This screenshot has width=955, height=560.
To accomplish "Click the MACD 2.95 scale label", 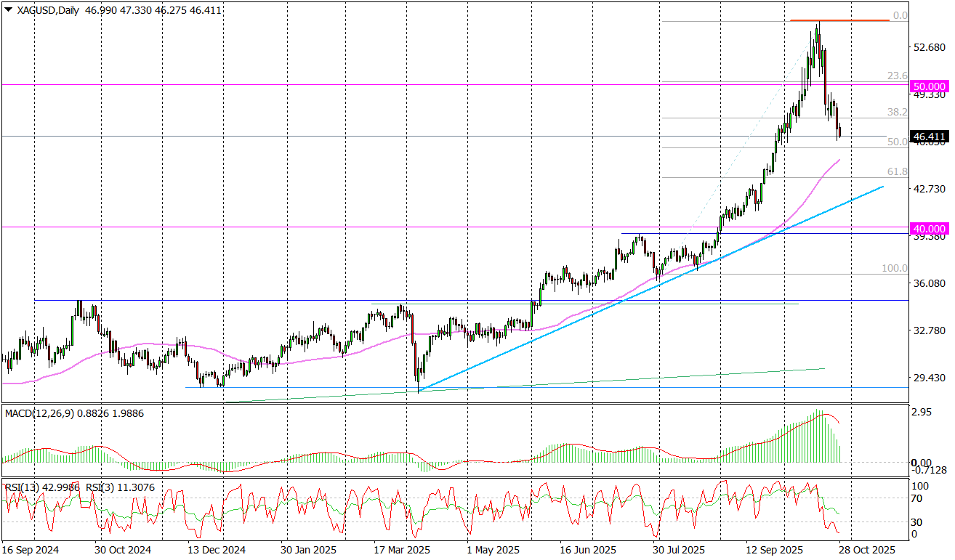I will [922, 413].
